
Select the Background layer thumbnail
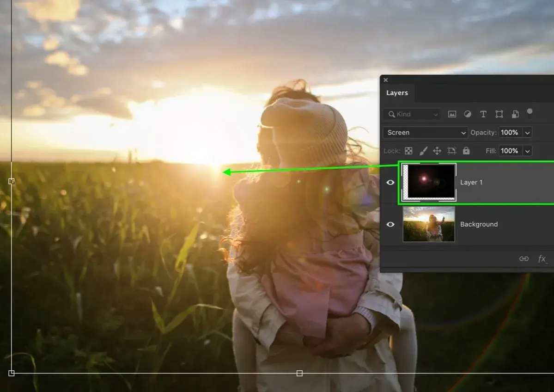point(429,224)
